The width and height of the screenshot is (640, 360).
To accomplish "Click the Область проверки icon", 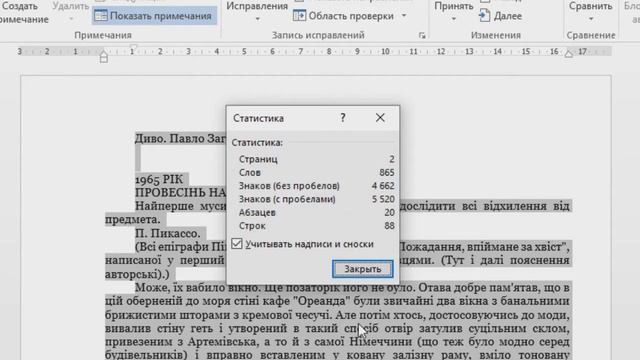I will [x=299, y=16].
